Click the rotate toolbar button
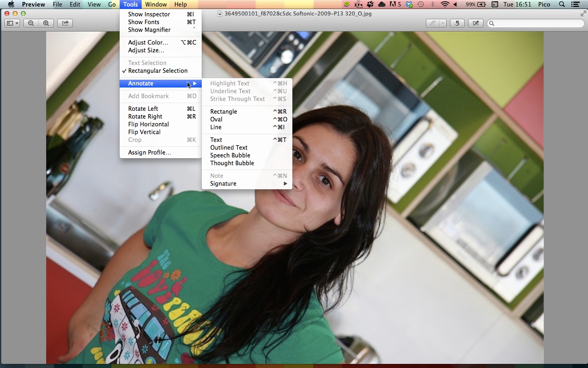This screenshot has height=368, width=588. [457, 23]
